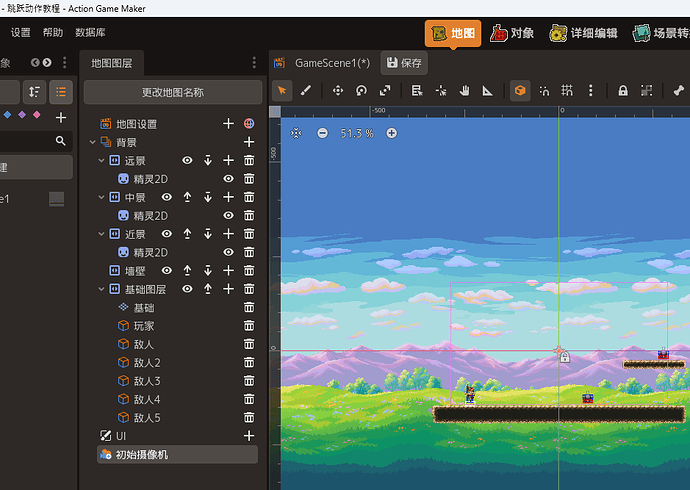Select the 初始摄像机 item
The width and height of the screenshot is (690, 490).
point(177,454)
